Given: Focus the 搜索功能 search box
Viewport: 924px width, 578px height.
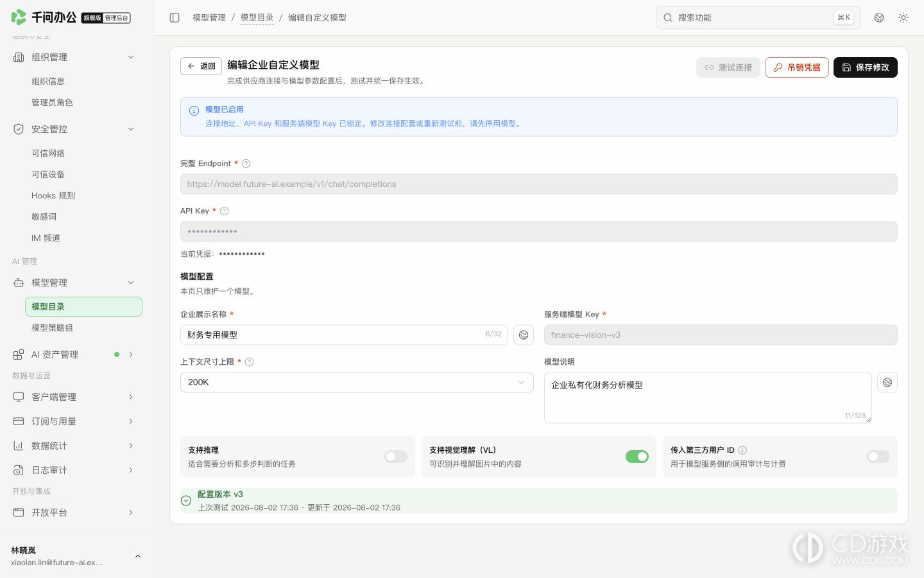Looking at the screenshot, I should [x=758, y=18].
